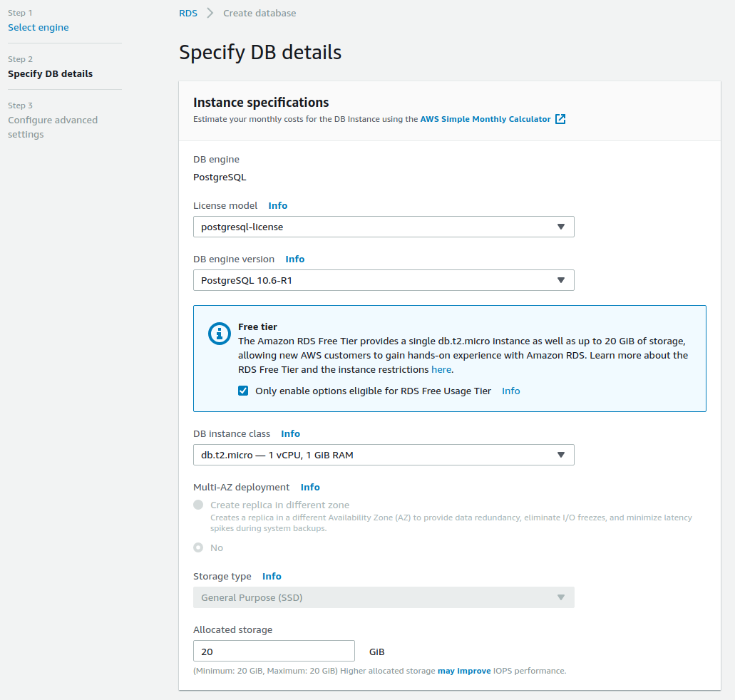Image resolution: width=735 pixels, height=700 pixels.
Task: Click the GiB unit label
Action: pyautogui.click(x=377, y=652)
